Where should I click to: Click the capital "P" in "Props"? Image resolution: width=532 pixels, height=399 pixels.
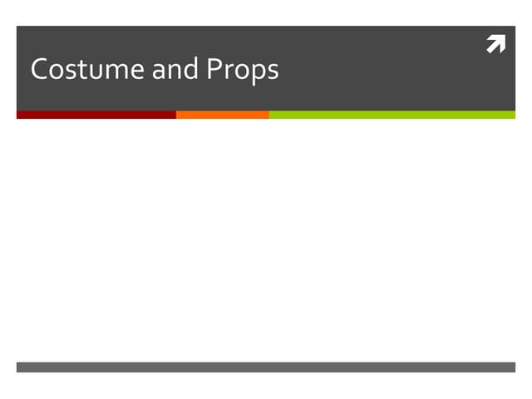pos(214,69)
